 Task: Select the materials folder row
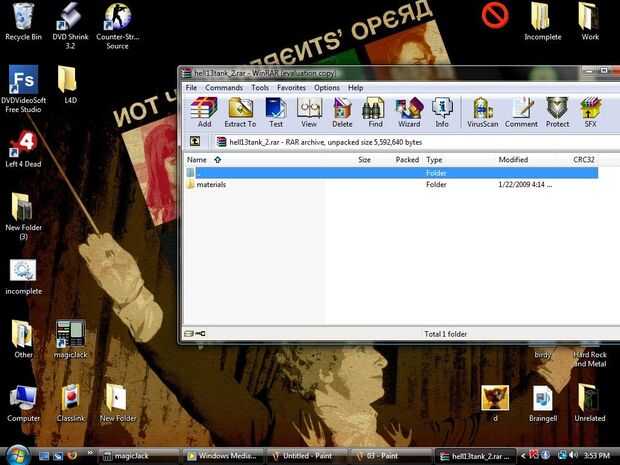click(x=391, y=185)
